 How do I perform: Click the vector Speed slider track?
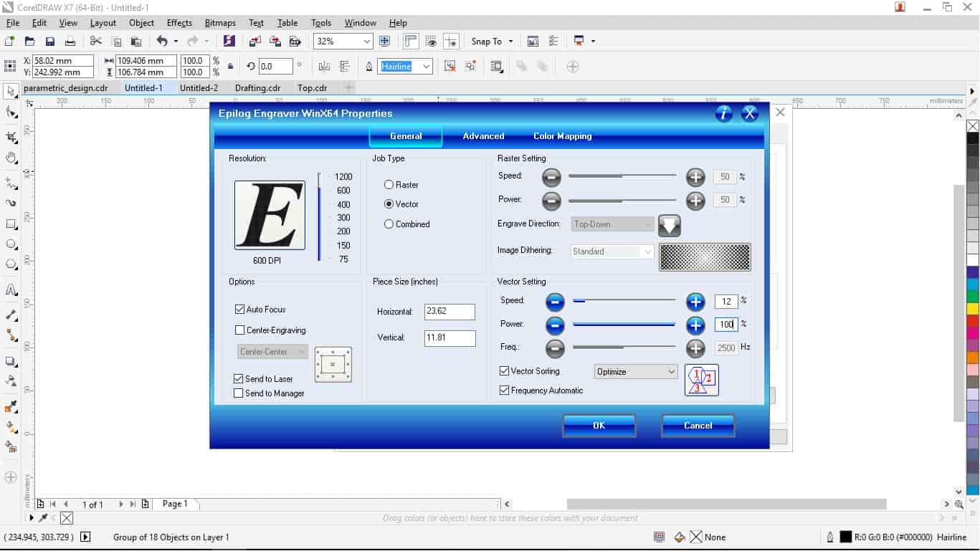(x=624, y=302)
